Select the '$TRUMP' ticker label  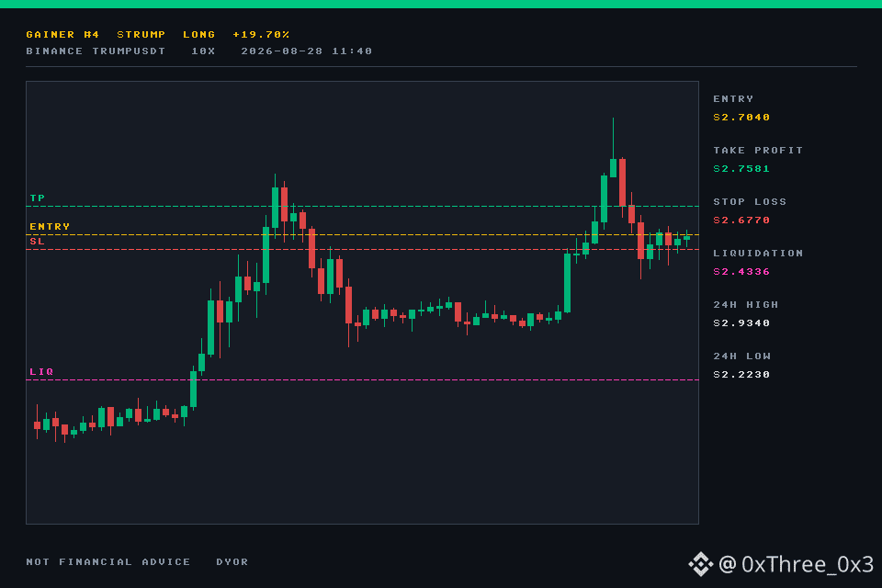click(141, 34)
